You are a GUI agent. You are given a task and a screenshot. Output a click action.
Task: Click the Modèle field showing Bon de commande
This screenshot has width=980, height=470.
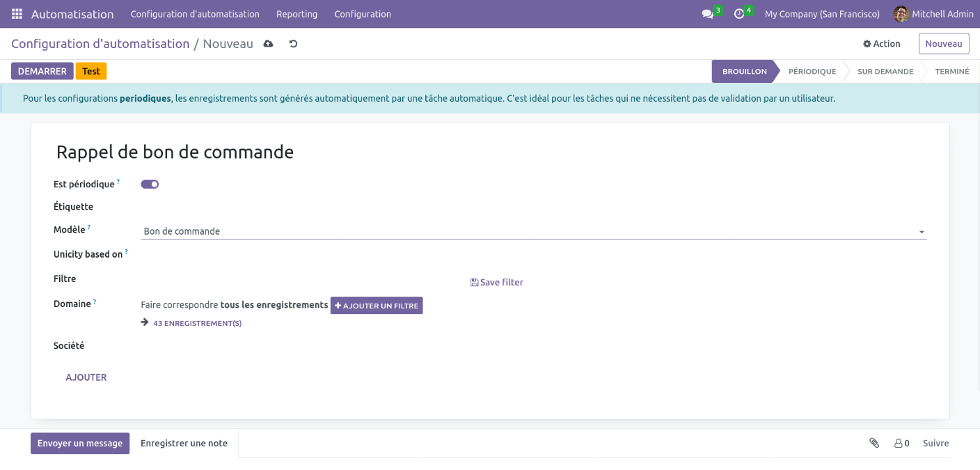[534, 231]
